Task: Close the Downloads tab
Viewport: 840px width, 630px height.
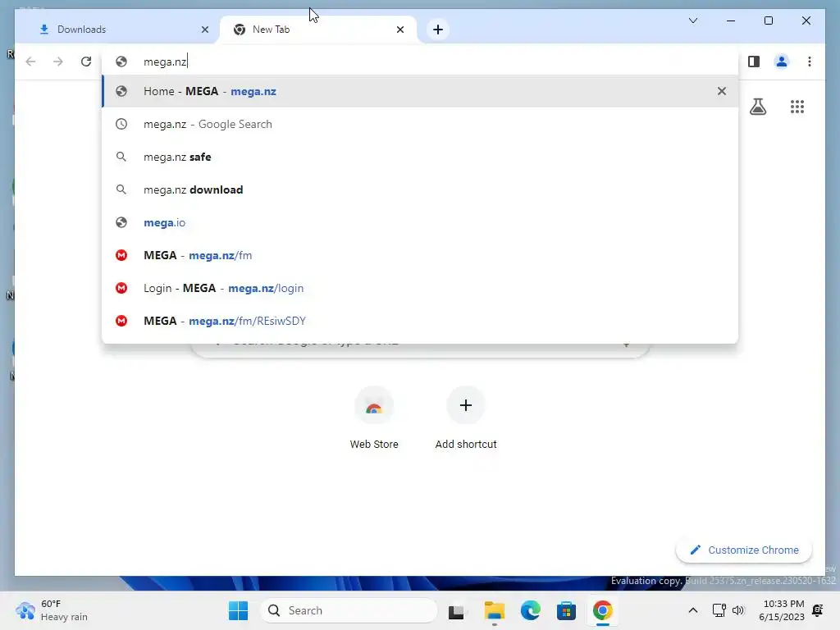Action: coord(204,30)
